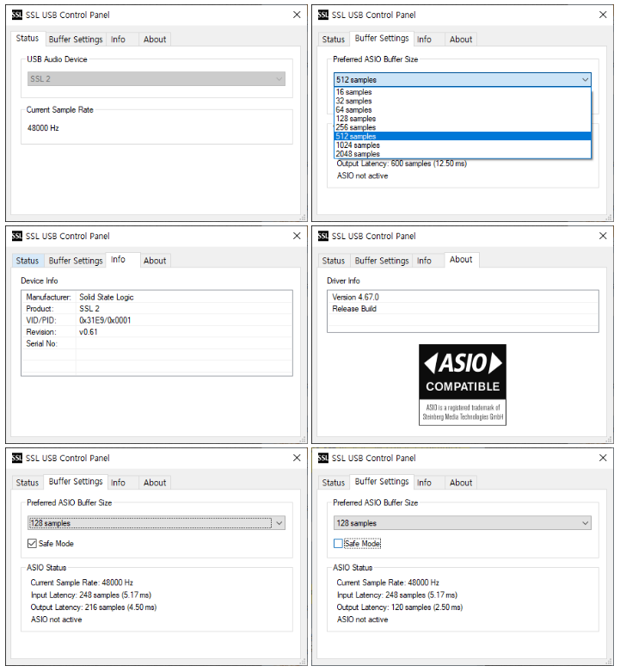Close the Device Info window
Screen dimensions: 620x672
pos(297,236)
